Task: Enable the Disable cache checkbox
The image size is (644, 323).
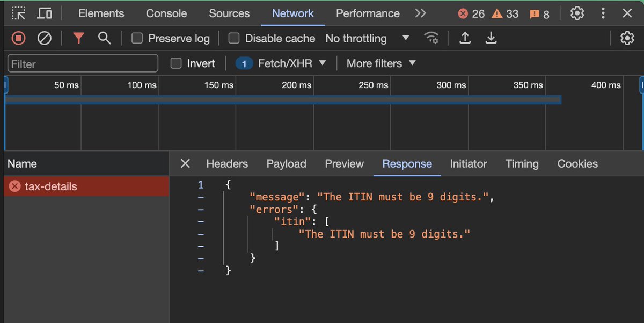Action: coord(234,38)
